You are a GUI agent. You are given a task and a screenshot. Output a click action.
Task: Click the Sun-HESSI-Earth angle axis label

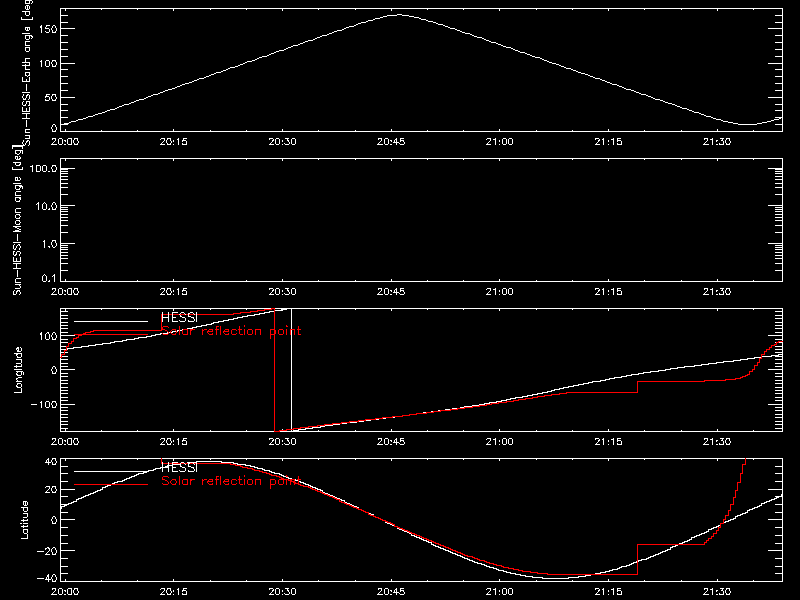(27, 72)
